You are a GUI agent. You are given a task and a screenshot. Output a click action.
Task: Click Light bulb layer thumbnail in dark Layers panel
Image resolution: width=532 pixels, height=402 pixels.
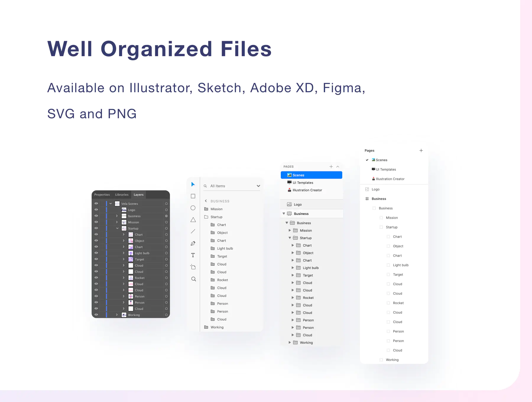[x=131, y=253]
